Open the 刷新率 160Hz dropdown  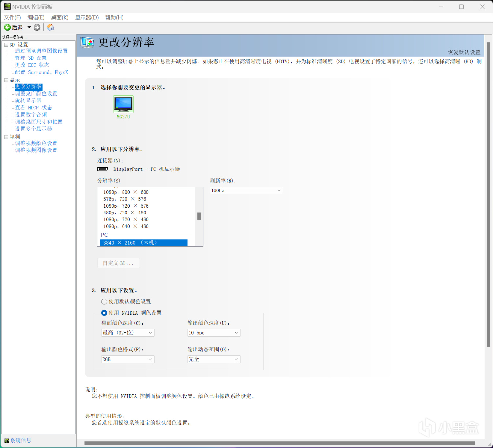pos(246,190)
